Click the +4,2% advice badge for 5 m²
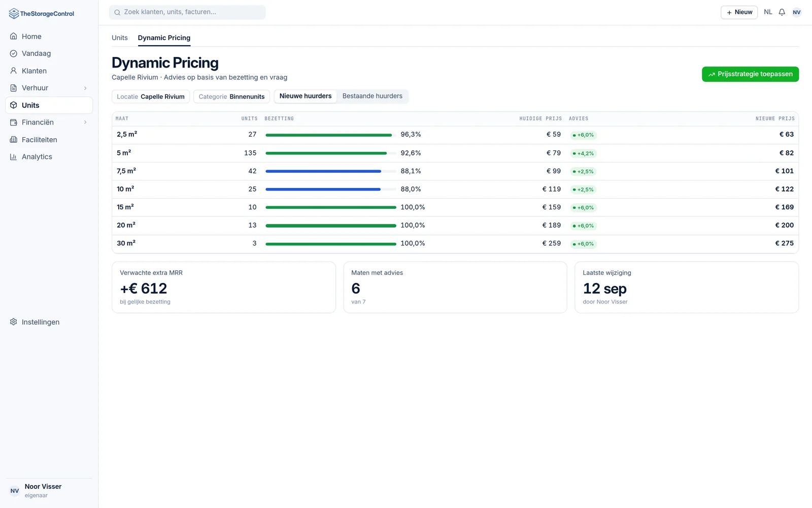Viewport: 812px width, 508px height. pyautogui.click(x=583, y=153)
